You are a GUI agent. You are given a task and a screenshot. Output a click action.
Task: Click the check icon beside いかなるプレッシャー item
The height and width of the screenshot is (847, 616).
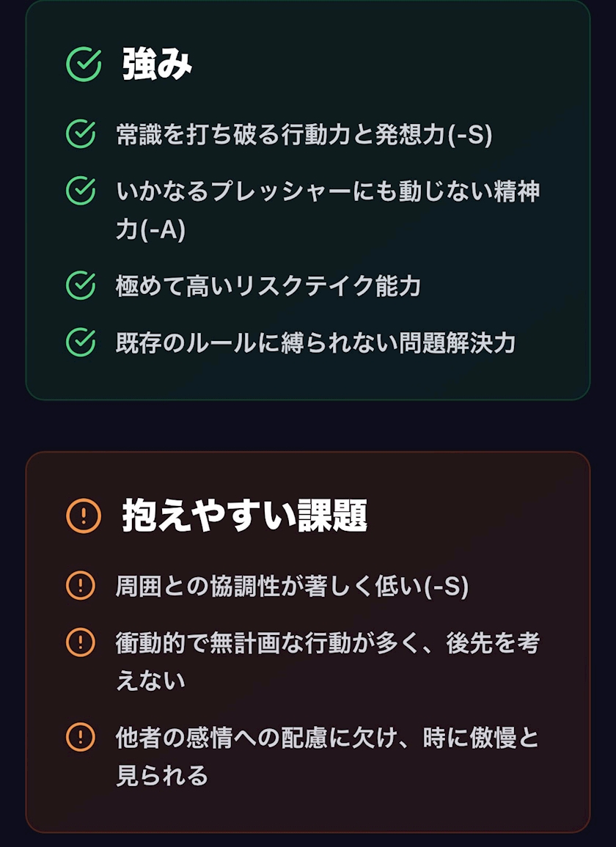tap(81, 191)
